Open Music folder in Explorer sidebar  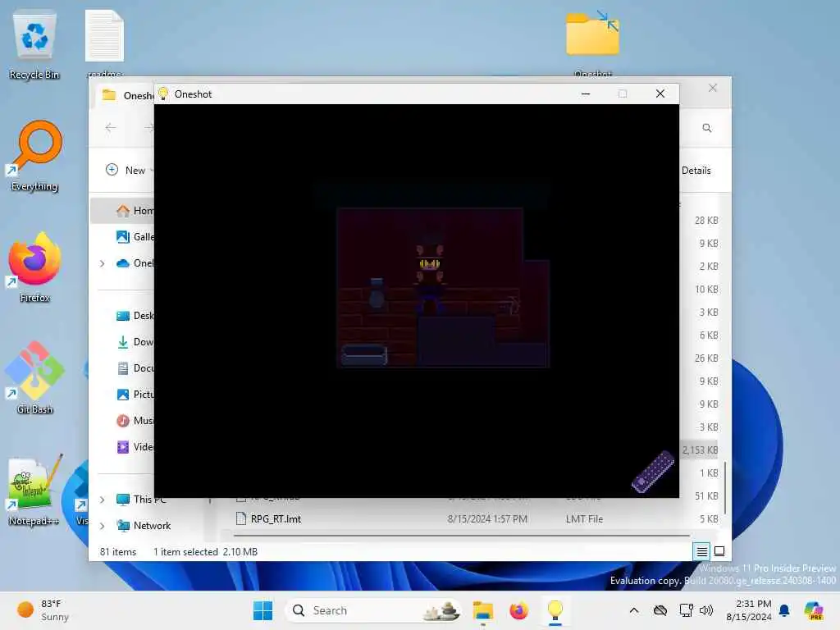[134, 421]
